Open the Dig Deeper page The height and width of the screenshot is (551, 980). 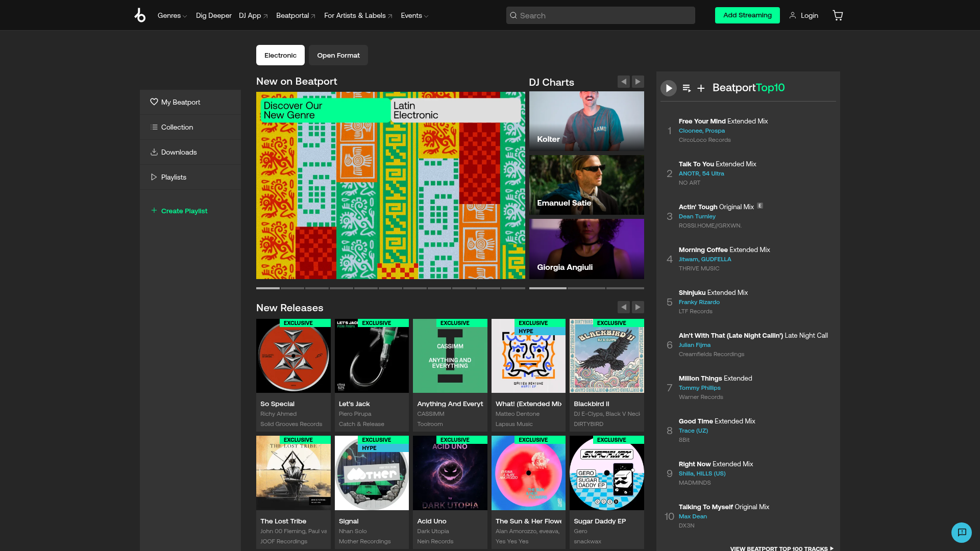click(213, 15)
